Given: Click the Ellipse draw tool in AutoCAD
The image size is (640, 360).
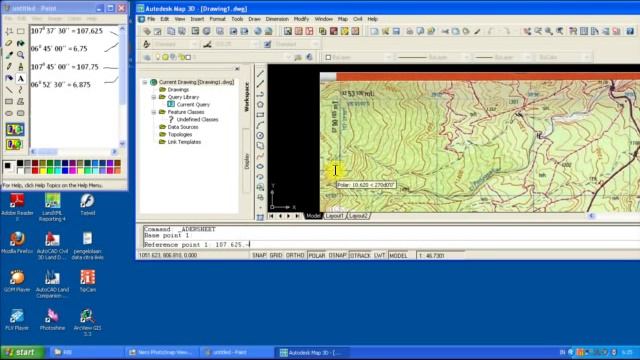Looking at the screenshot, I should click(x=260, y=166).
